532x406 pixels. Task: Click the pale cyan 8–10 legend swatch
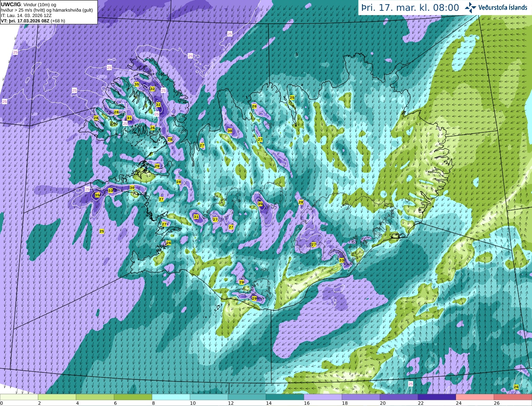tap(171, 397)
